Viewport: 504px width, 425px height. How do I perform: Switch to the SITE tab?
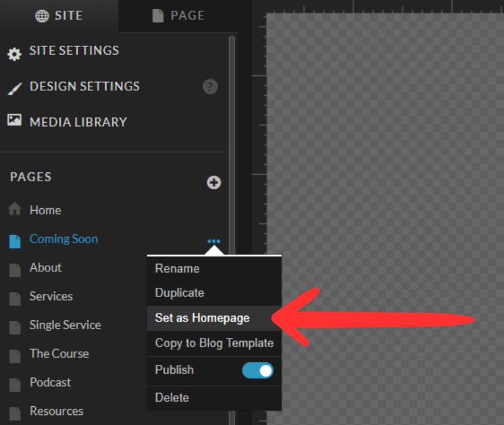[x=59, y=16]
